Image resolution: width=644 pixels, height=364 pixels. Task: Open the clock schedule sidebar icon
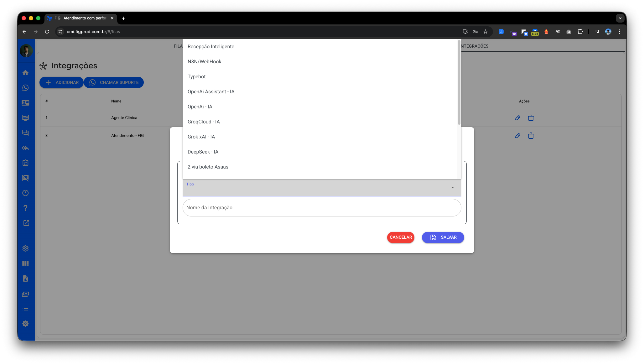pyautogui.click(x=26, y=193)
